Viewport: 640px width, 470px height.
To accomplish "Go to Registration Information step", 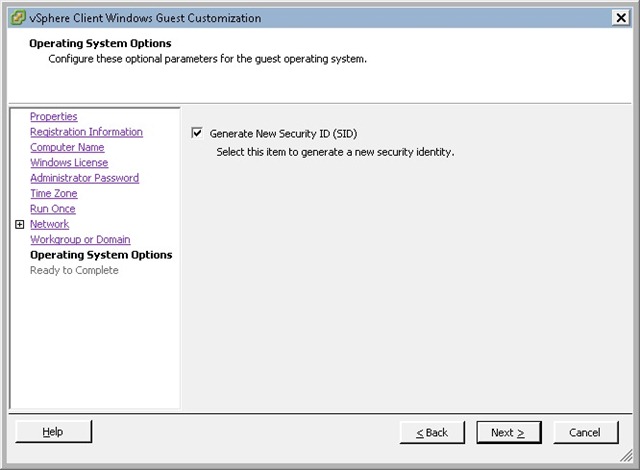I will 86,132.
